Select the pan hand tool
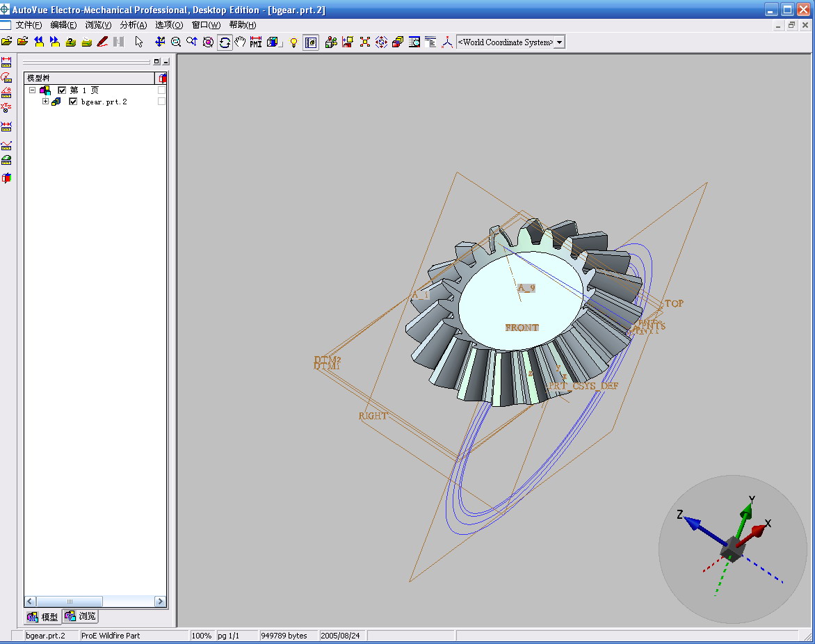The width and height of the screenshot is (815, 644). (240, 42)
